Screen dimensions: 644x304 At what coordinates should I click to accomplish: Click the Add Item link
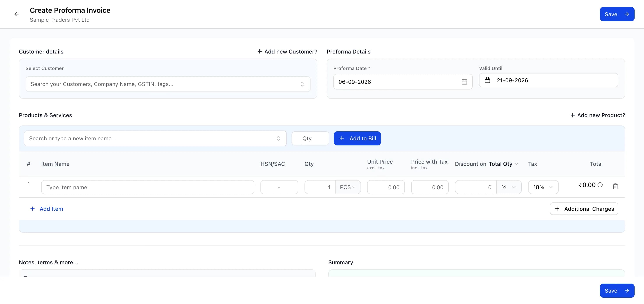pyautogui.click(x=46, y=209)
